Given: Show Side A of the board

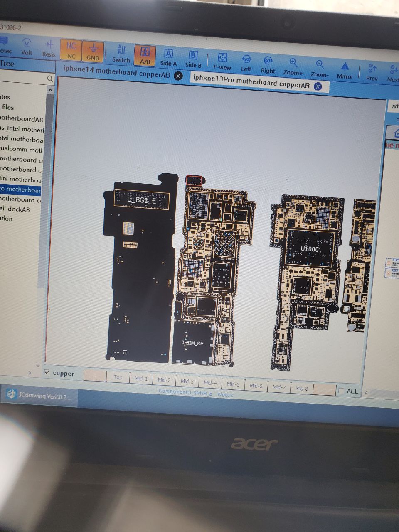Looking at the screenshot, I should [168, 58].
